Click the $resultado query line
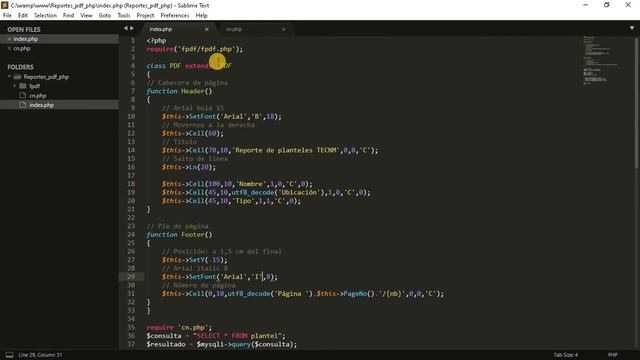The image size is (640, 360). pos(222,344)
